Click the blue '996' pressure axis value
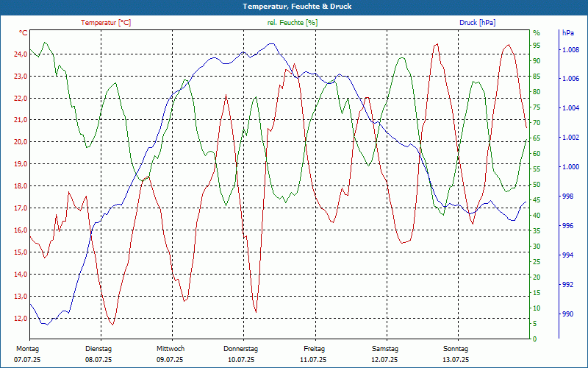 point(568,226)
